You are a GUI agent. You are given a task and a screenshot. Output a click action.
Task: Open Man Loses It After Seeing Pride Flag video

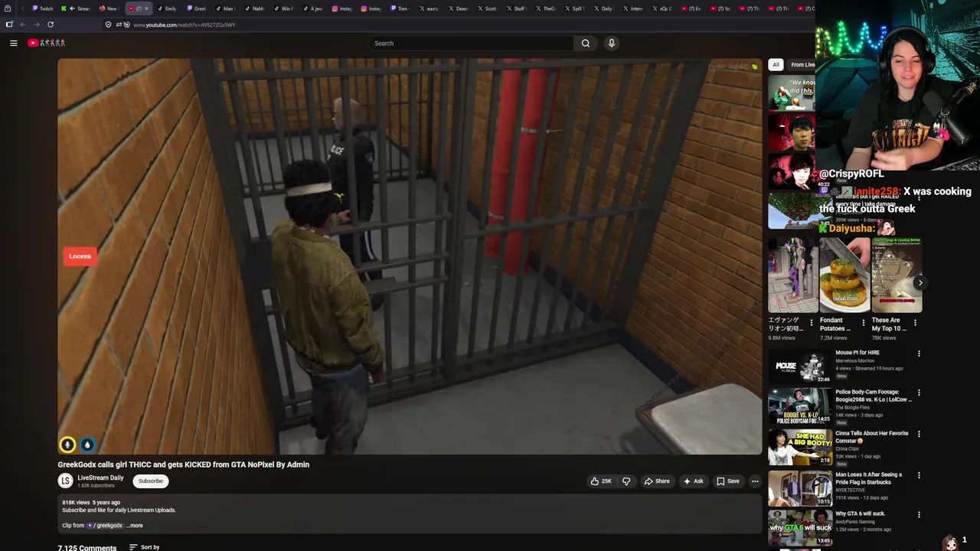(869, 478)
